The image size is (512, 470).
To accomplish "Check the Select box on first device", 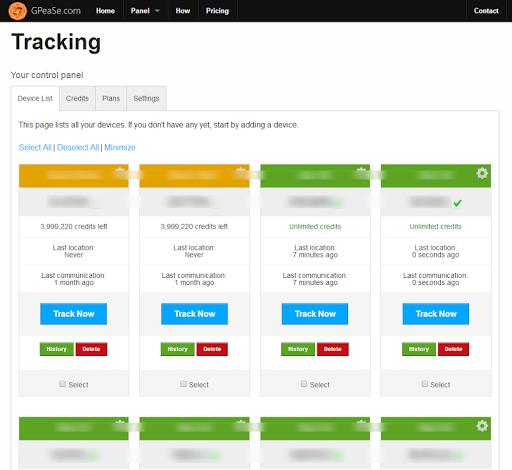I will (62, 384).
